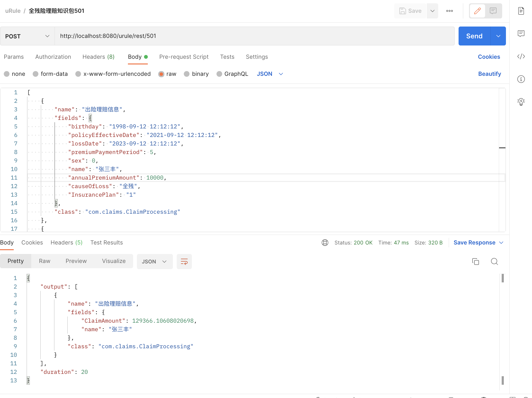Open the POST method dropdown
532x398 pixels.
[x=27, y=36]
